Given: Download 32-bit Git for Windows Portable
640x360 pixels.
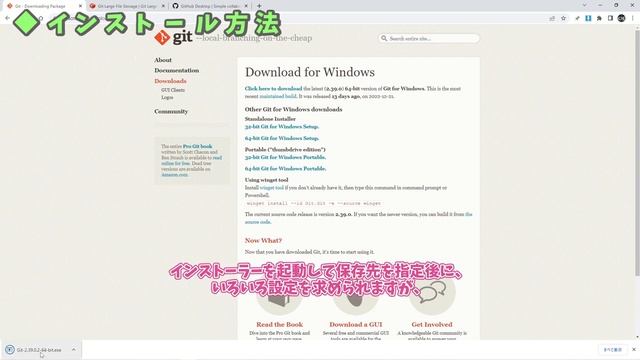Looking at the screenshot, I should click(x=285, y=157).
